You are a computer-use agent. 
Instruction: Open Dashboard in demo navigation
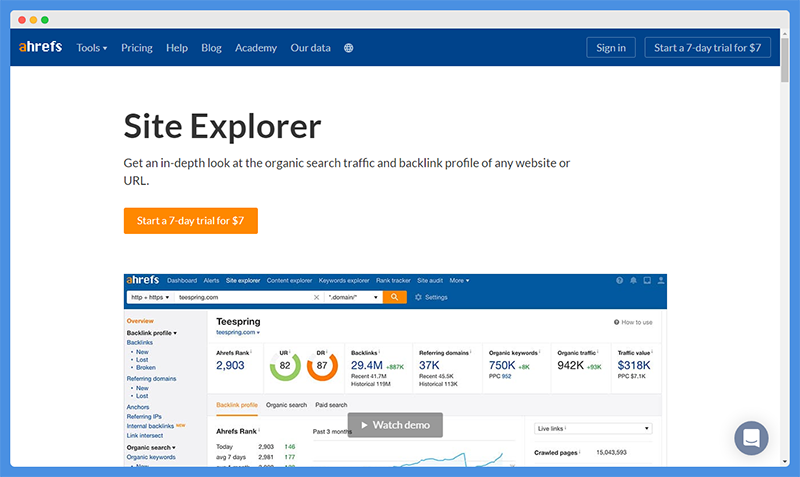(182, 281)
